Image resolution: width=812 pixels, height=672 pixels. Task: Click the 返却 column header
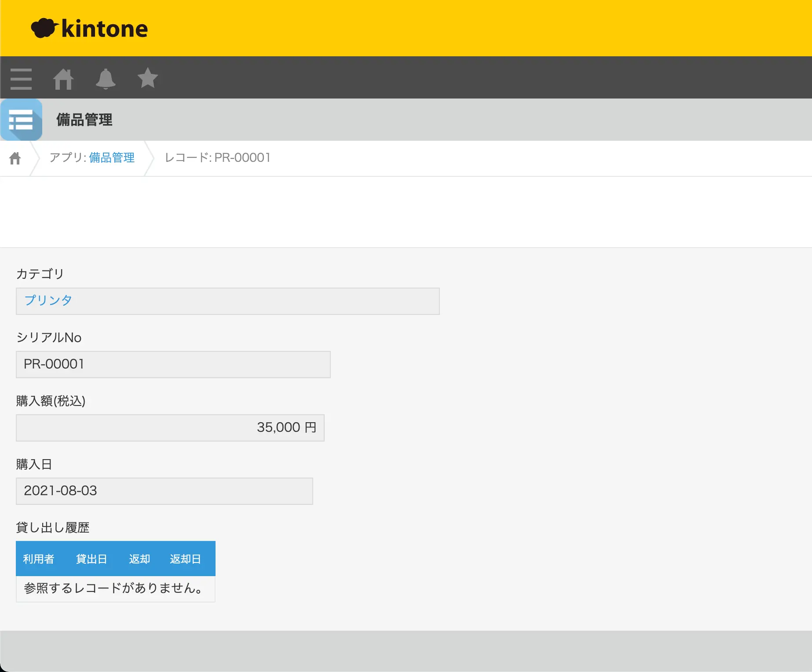(139, 559)
